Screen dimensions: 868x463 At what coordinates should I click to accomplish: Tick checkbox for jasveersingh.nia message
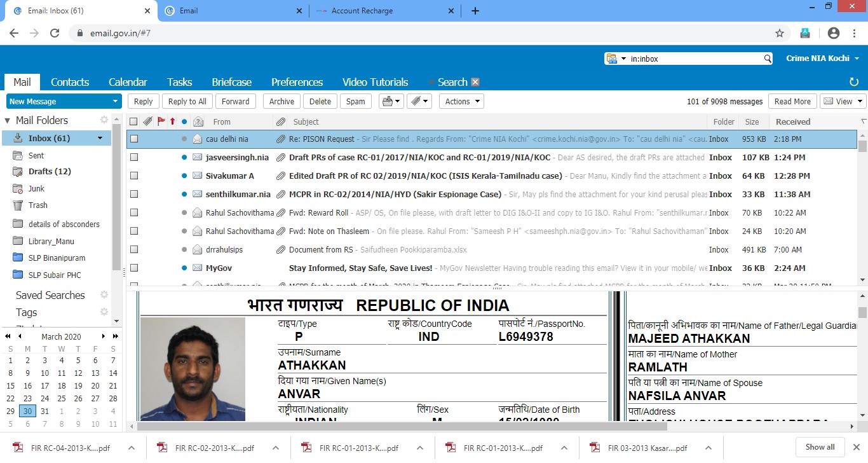point(133,157)
